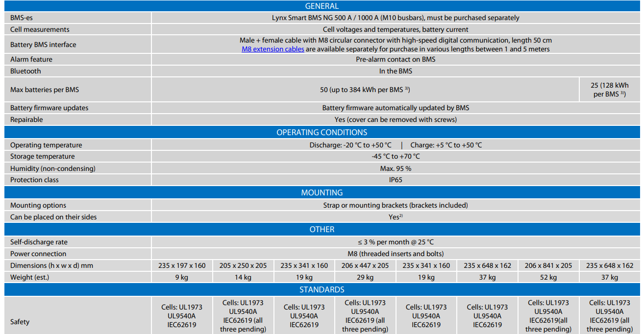
Task: Click the 25 (128 kWh per BMS) cell
Action: (x=609, y=90)
